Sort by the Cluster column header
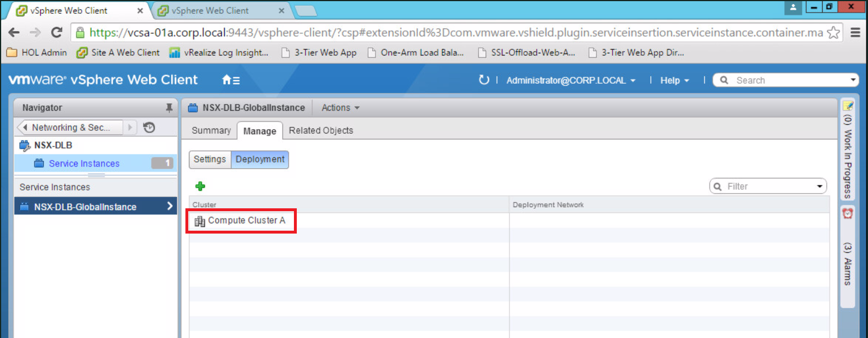 tap(349, 205)
